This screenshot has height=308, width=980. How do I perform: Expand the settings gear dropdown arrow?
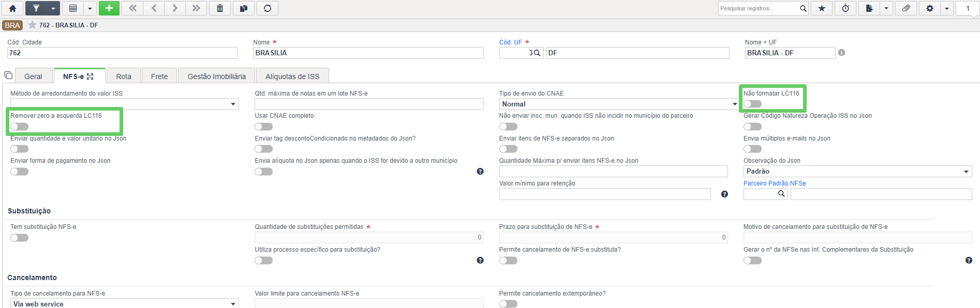click(x=946, y=8)
